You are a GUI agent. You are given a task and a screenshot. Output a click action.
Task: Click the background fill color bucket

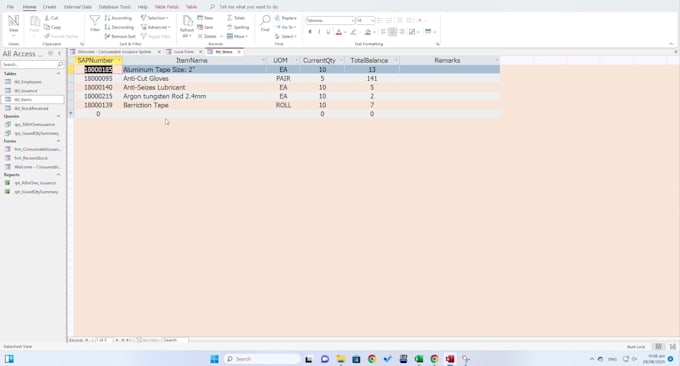pos(368,32)
